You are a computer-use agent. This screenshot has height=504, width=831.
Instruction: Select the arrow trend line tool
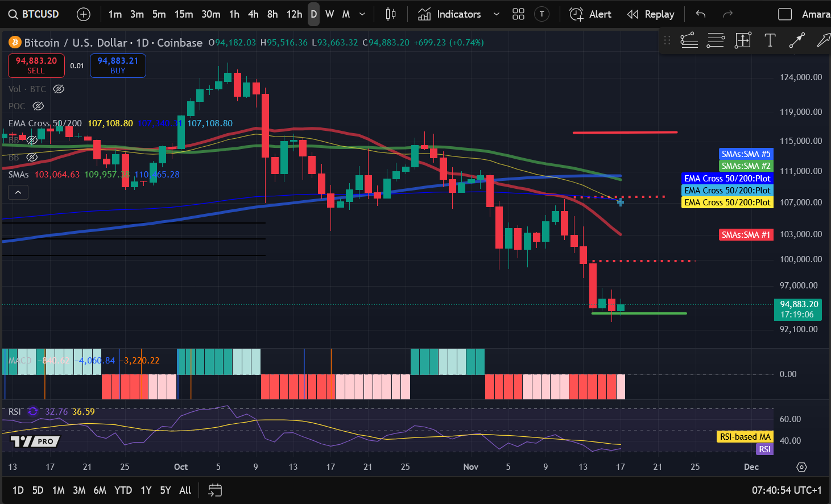(x=797, y=40)
